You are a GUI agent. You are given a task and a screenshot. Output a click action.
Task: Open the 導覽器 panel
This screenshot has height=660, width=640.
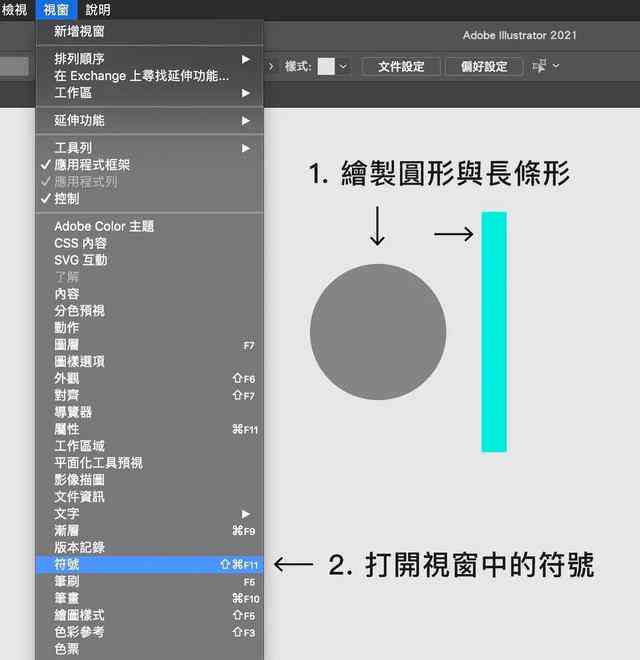(x=149, y=412)
